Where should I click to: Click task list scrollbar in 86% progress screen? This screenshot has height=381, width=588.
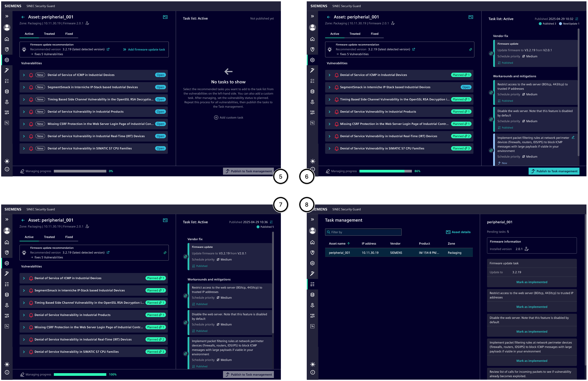(578, 92)
